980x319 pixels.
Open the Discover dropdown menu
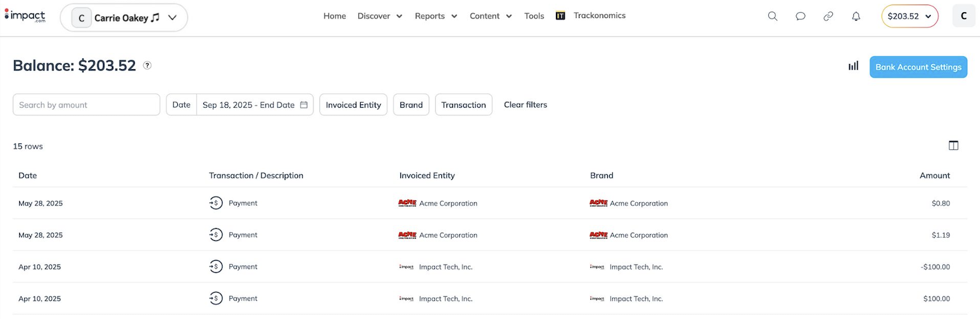click(379, 16)
